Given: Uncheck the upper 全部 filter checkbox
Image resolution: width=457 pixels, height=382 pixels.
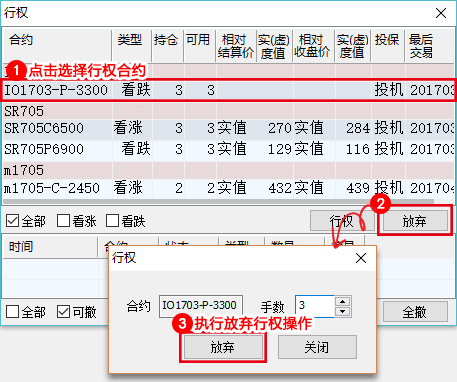Looking at the screenshot, I should coord(12,221).
